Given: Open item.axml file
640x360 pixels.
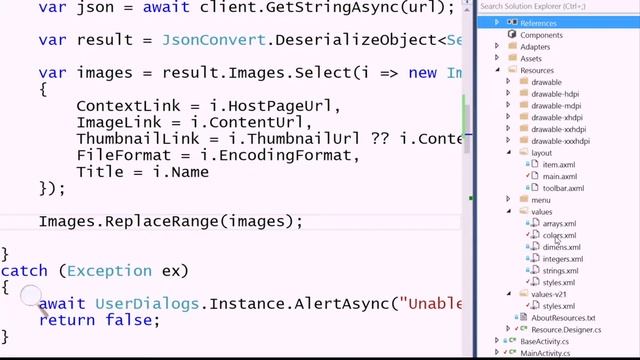Looking at the screenshot, I should [559, 165].
